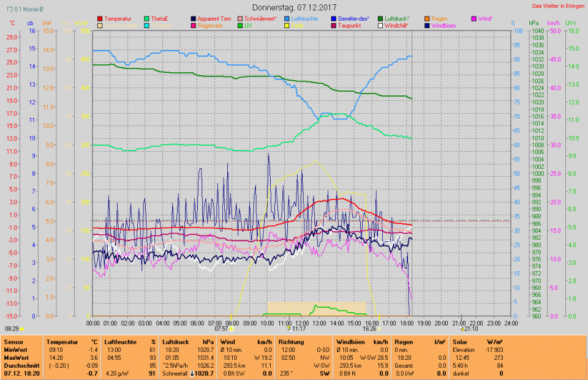The width and height of the screenshot is (588, 380).
Task: Select the Windböen legend label
Action: (443, 26)
